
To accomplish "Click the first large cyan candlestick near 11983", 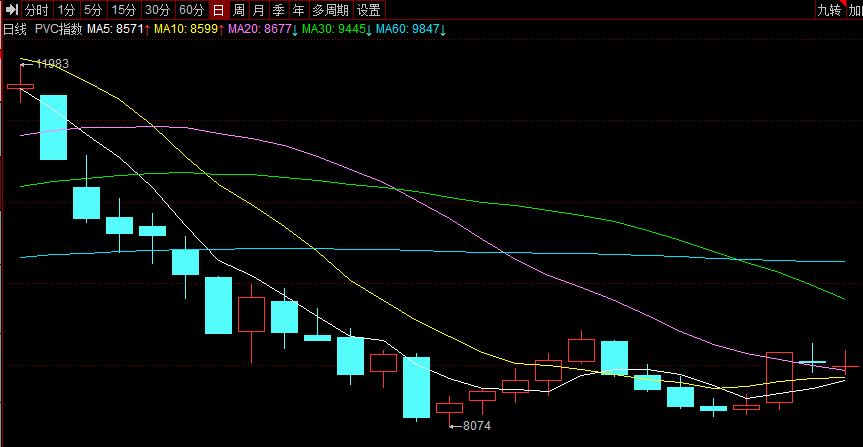I will click(x=53, y=127).
